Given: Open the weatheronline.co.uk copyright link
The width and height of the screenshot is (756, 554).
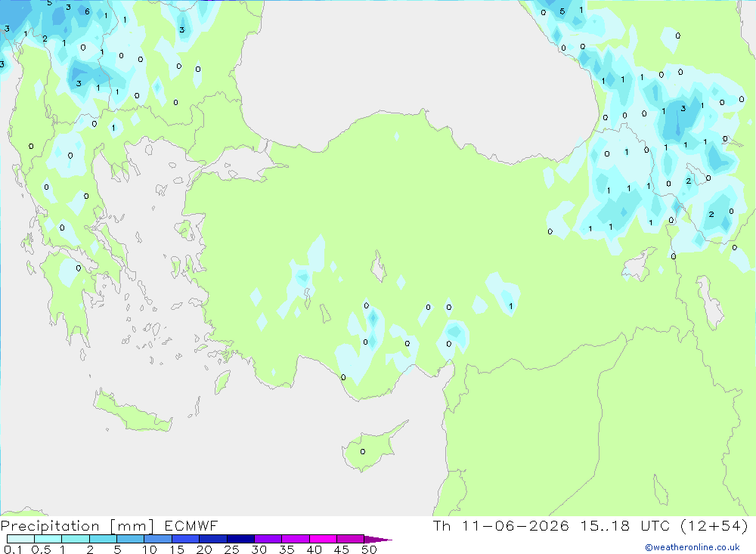Looking at the screenshot, I should tap(692, 547).
